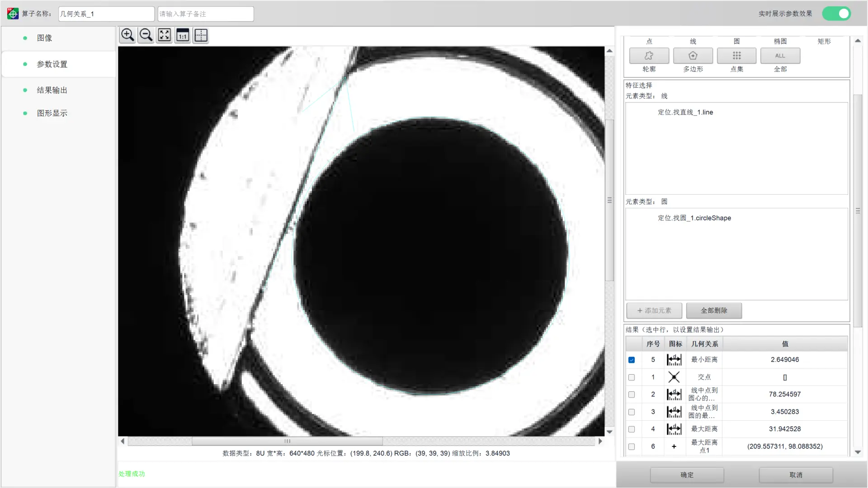868x488 pixels.
Task: Click the 椭圆 shape label
Action: pos(780,41)
